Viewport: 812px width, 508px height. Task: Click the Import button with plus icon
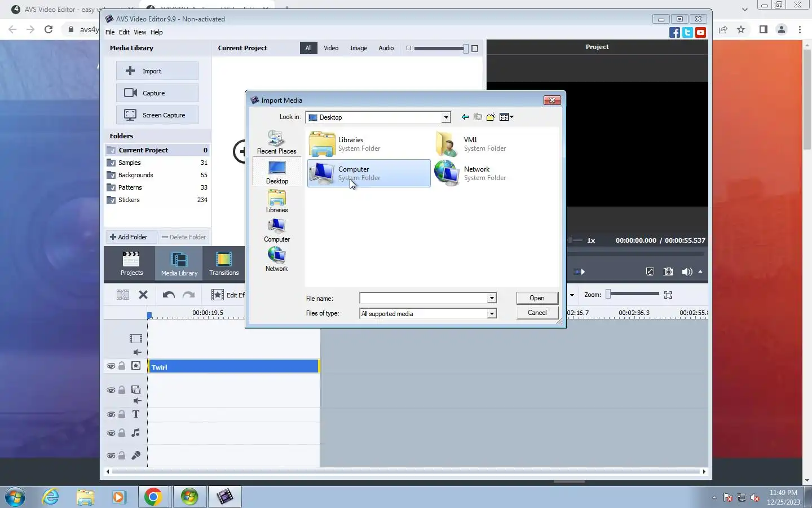pyautogui.click(x=157, y=71)
